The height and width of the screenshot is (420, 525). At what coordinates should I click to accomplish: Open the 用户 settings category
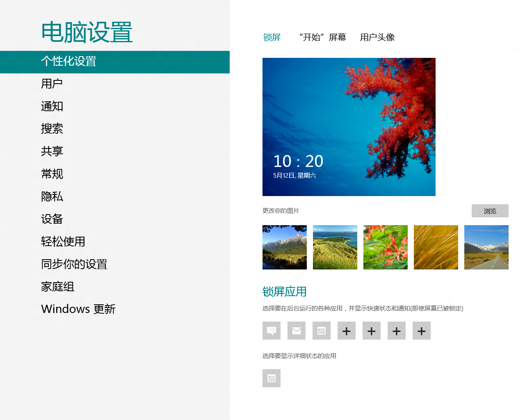pos(115,84)
